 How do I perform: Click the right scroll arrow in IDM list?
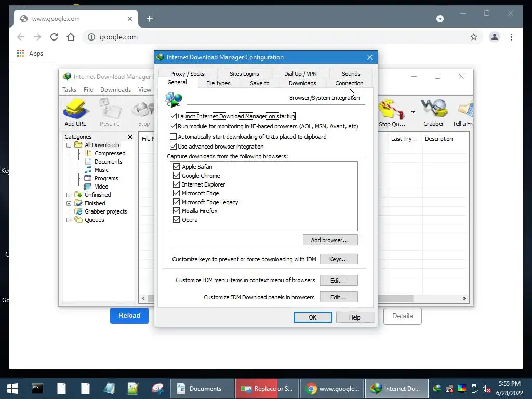pos(464,298)
